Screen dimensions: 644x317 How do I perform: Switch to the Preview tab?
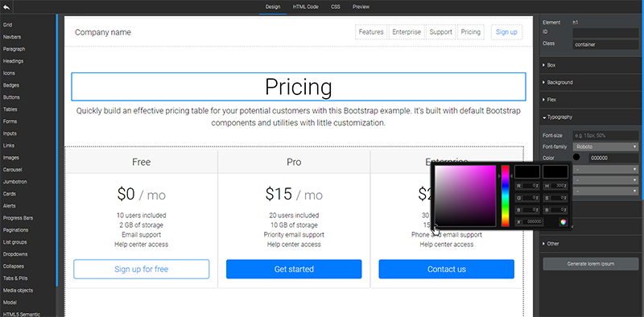pyautogui.click(x=361, y=6)
